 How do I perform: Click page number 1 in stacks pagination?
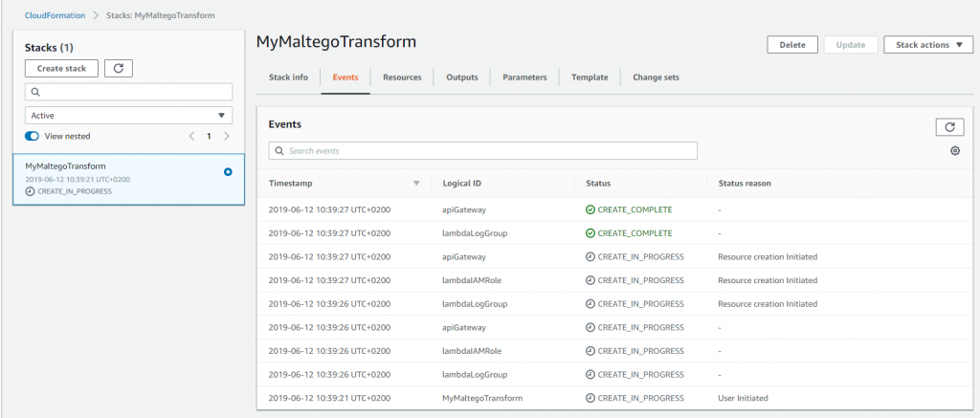[x=210, y=136]
